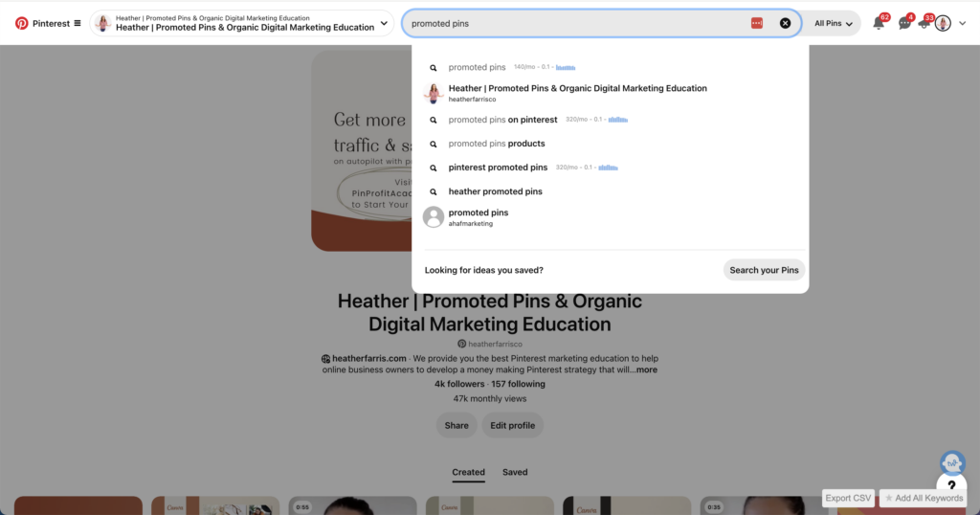Open the video pin labeled 0:55
980x515 pixels.
pos(352,505)
